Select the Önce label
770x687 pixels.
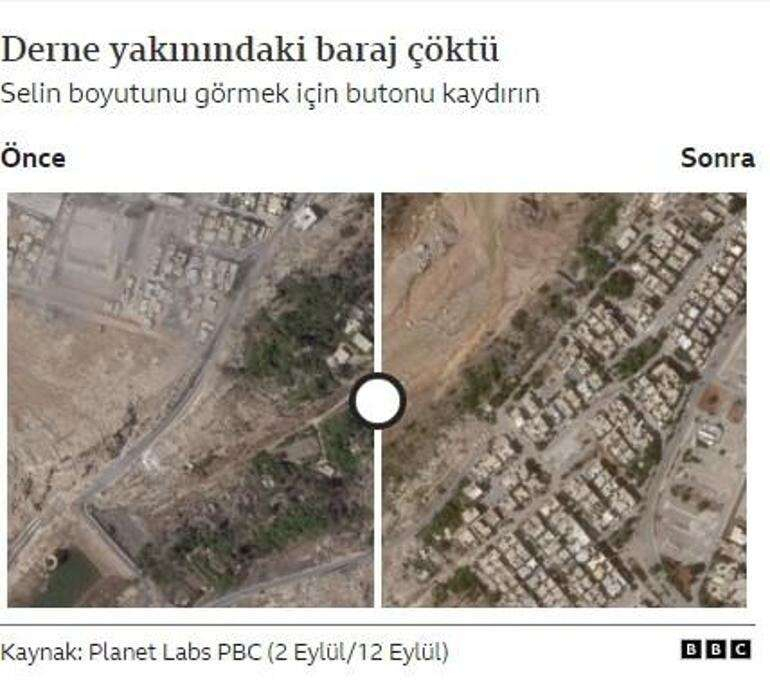coord(33,159)
